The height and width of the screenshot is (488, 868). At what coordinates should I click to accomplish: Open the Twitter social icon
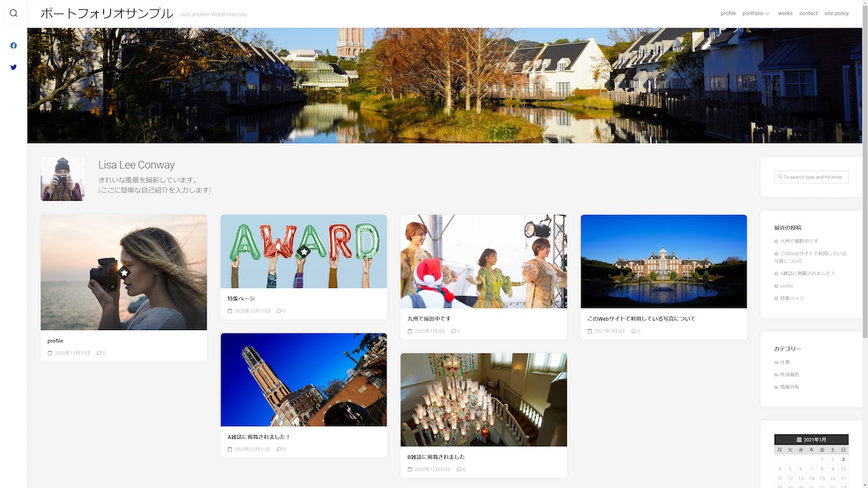[x=14, y=68]
